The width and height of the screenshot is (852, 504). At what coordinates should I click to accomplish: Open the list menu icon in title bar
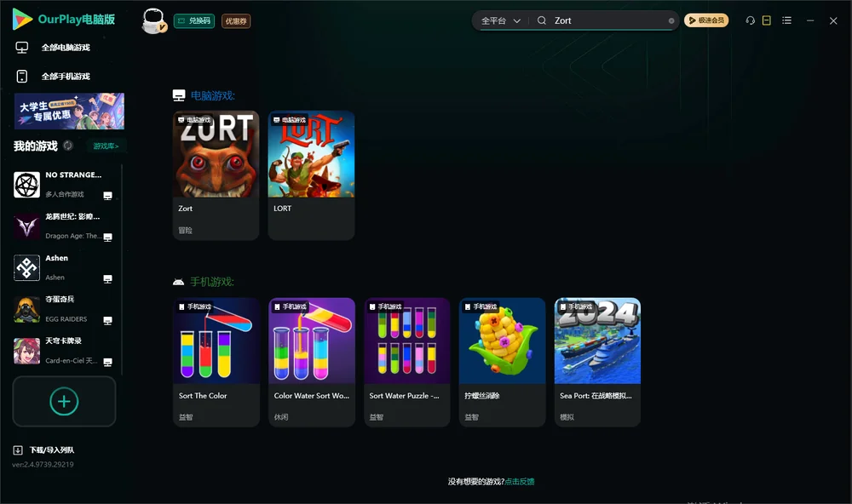point(786,20)
